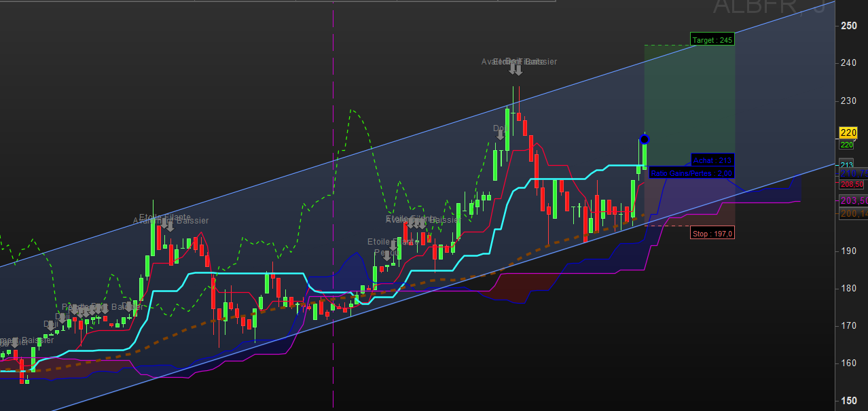
Task: Click pattern arrows above the highest candle
Action: click(516, 69)
